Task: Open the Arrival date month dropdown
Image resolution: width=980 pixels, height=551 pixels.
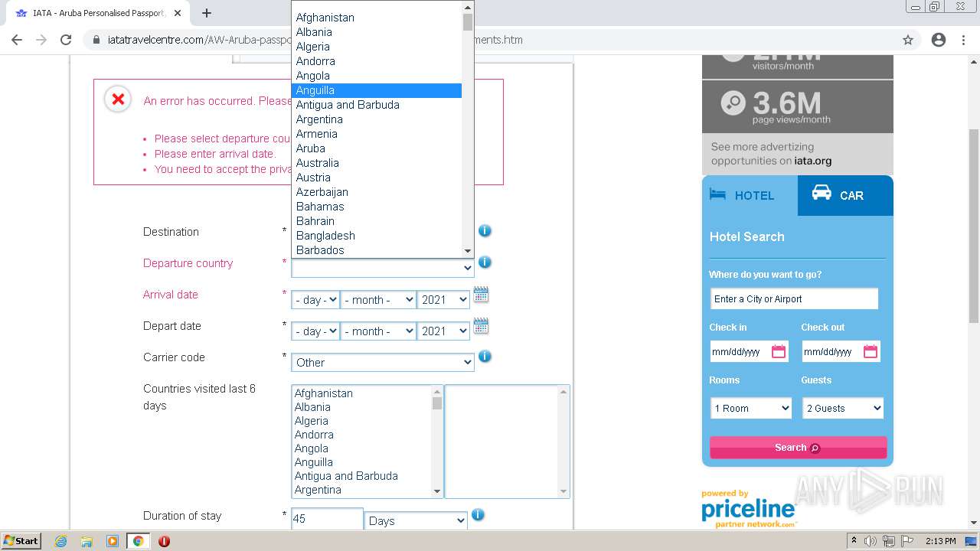Action: tap(378, 300)
